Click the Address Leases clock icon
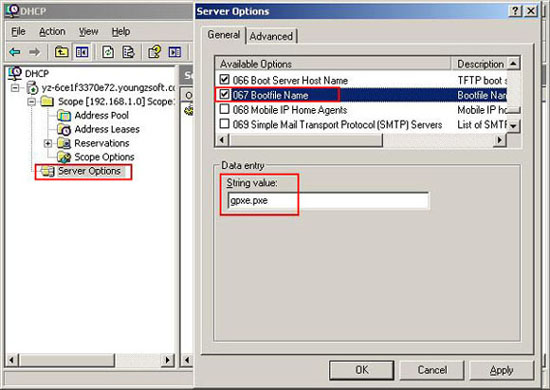 64,129
